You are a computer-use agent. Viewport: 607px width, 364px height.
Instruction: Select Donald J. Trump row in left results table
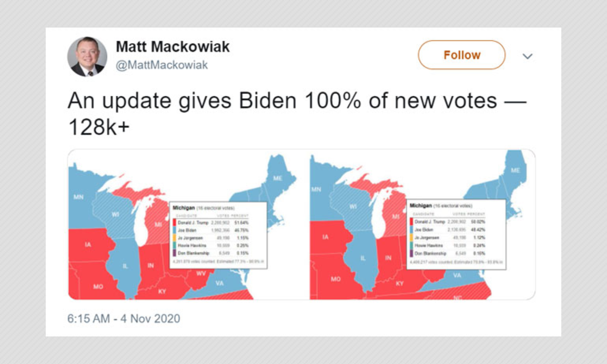[211, 223]
